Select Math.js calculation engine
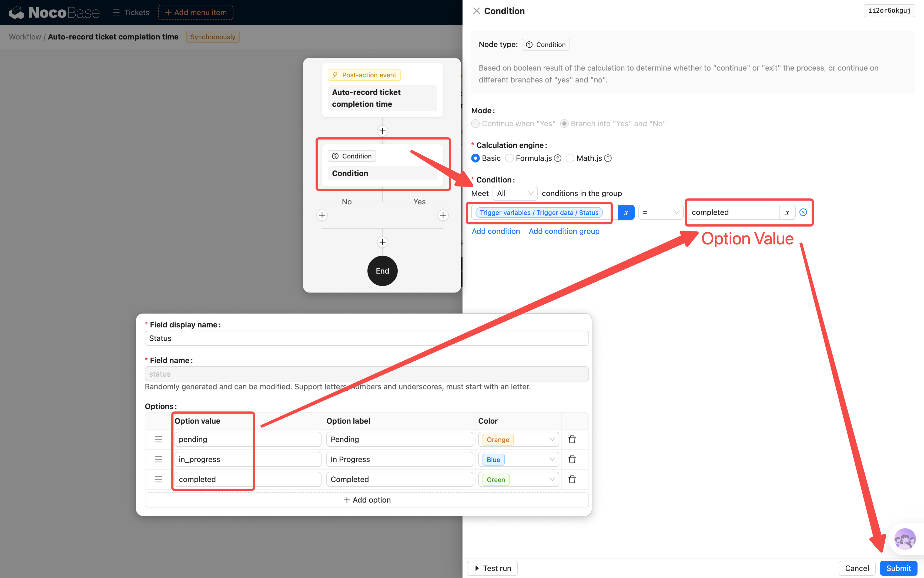The height and width of the screenshot is (578, 924). tap(570, 158)
